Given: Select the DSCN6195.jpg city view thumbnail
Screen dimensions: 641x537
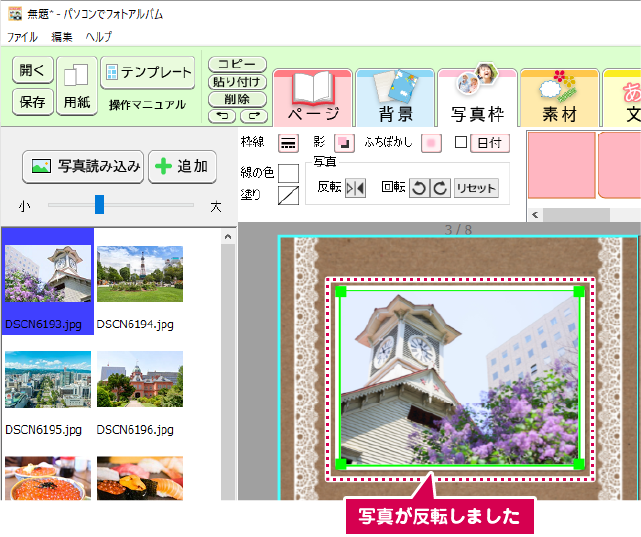Looking at the screenshot, I should coord(48,379).
